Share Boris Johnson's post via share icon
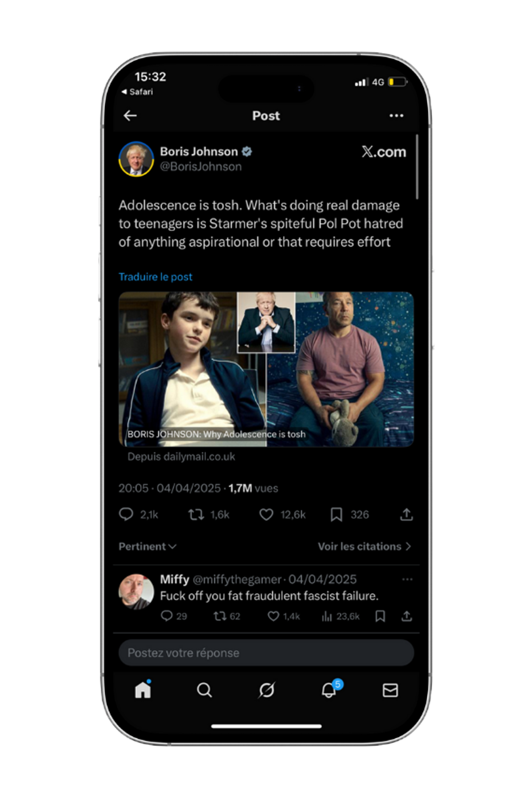532x798 pixels. pyautogui.click(x=406, y=514)
